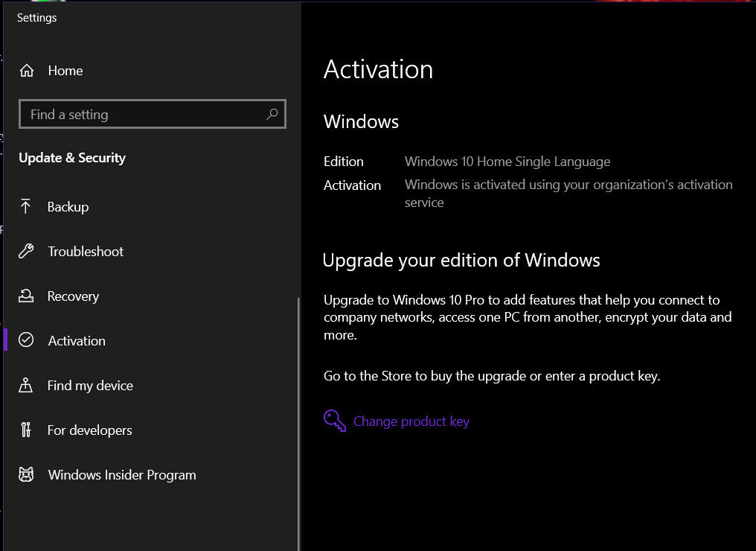Go to Troubleshoot page label
The image size is (756, 551).
click(86, 252)
